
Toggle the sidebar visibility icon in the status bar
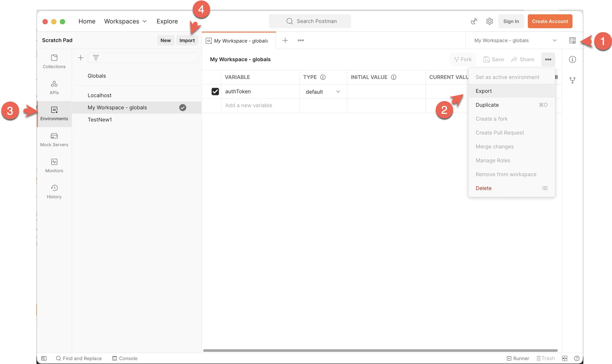click(44, 358)
